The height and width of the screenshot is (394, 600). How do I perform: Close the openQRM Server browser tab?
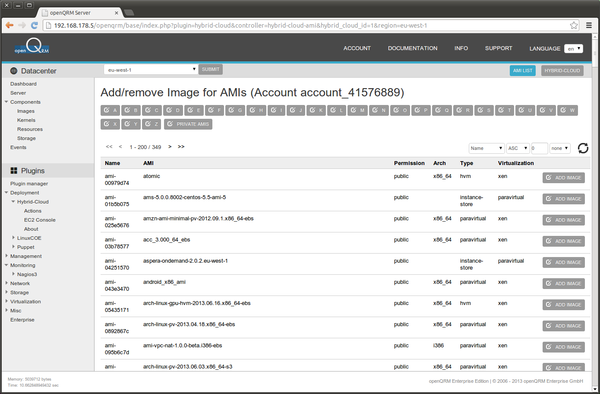(116, 13)
